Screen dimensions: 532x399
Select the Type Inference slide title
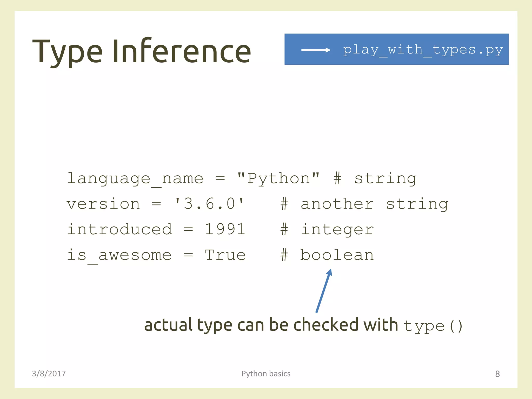coord(142,51)
